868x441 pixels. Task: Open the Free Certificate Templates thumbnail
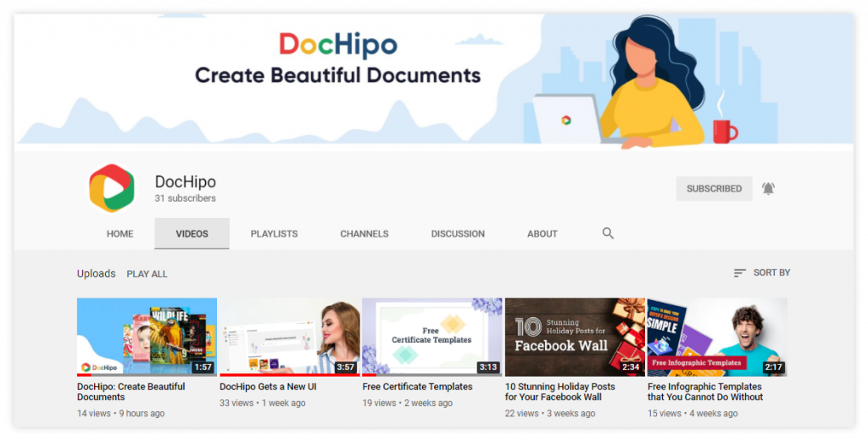click(x=432, y=337)
